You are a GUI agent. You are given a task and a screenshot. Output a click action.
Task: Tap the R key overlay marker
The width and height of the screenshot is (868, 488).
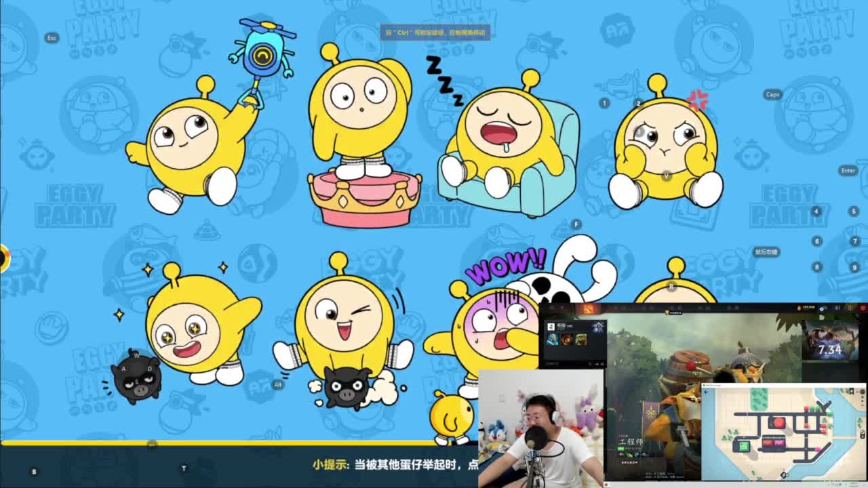(x=671, y=287)
